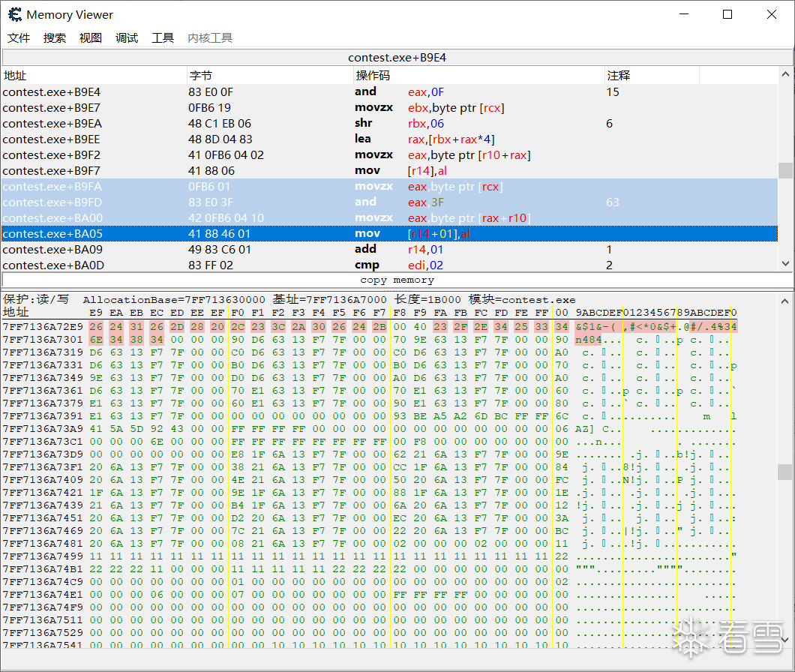Click hex row address 7FF7136A74B1
The image size is (795, 672).
point(43,569)
